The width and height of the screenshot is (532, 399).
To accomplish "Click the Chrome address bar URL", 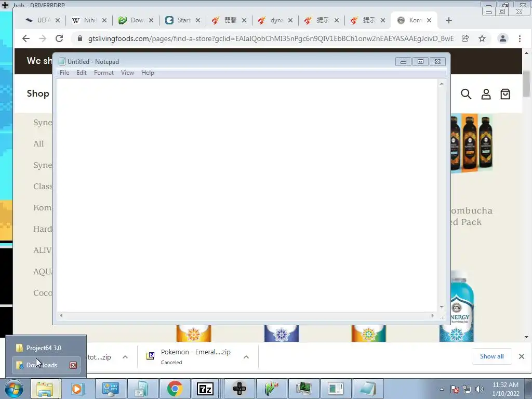I will point(271,38).
